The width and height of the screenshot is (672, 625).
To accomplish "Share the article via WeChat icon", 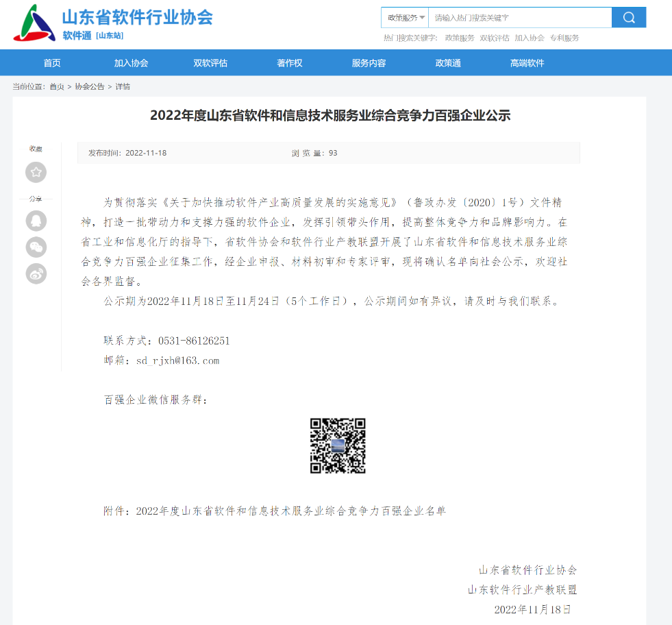I will pos(36,247).
